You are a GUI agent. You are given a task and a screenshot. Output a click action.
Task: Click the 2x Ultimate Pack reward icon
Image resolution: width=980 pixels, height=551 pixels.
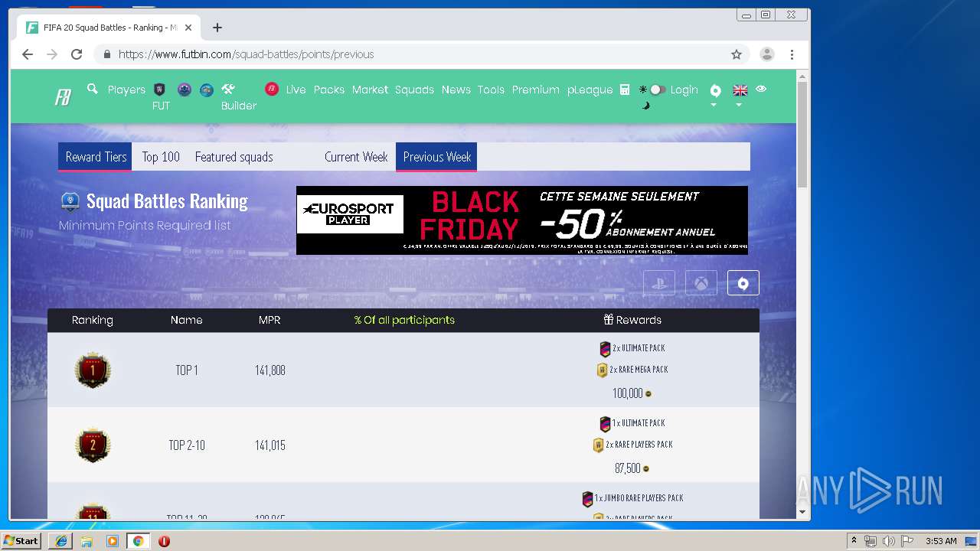pyautogui.click(x=605, y=349)
